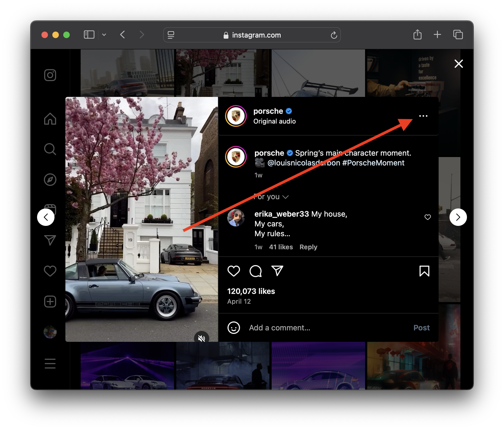Image resolution: width=504 pixels, height=430 pixels.
Task: Open profile avatar in sidebar
Action: pyautogui.click(x=50, y=332)
